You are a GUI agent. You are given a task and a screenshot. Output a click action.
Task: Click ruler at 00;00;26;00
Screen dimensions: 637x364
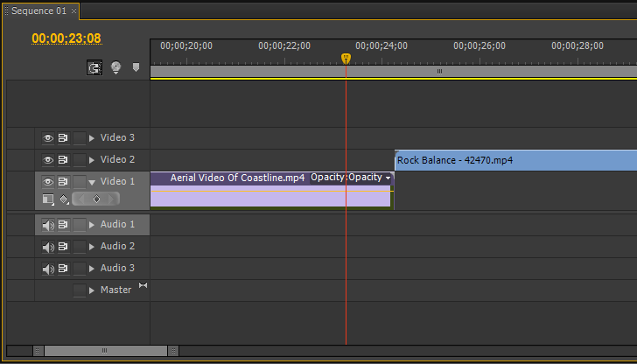(479, 45)
